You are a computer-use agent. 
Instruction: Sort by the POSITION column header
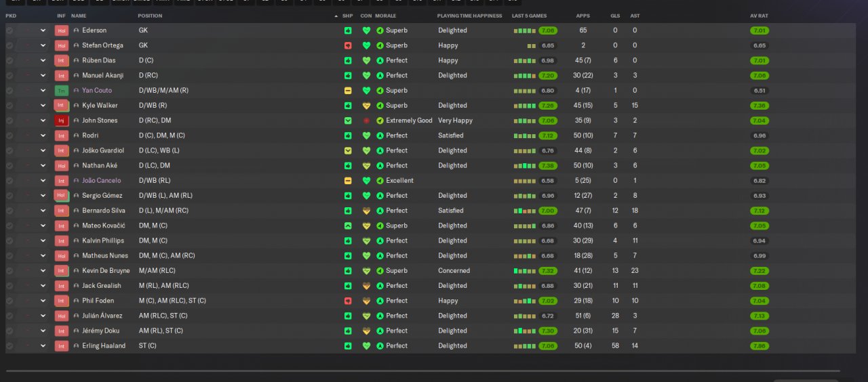pos(150,16)
